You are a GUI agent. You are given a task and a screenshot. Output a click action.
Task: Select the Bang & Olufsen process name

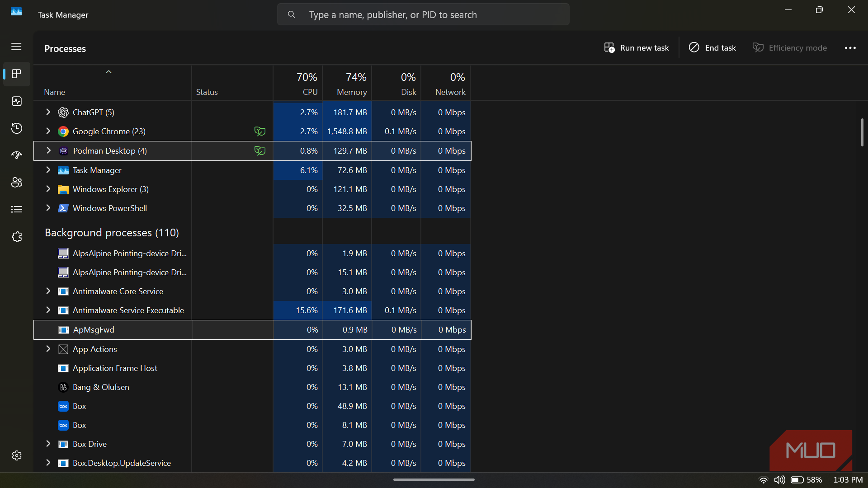(x=101, y=387)
